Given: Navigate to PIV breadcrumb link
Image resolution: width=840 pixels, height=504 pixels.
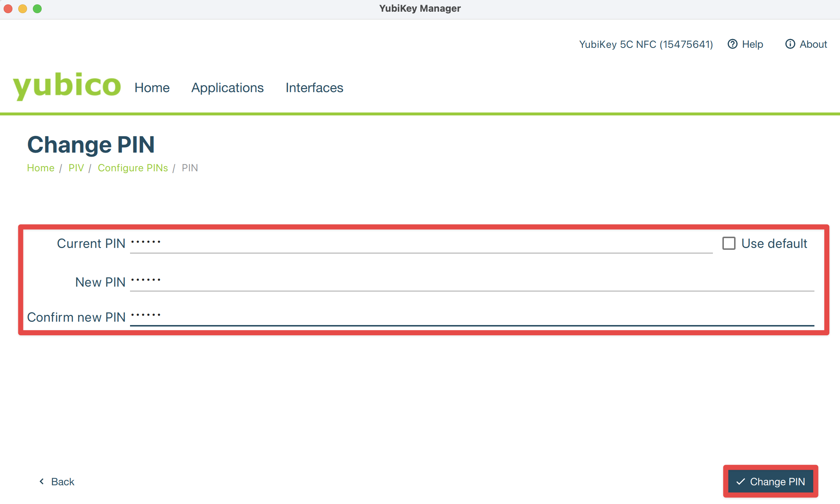Looking at the screenshot, I should (x=76, y=168).
